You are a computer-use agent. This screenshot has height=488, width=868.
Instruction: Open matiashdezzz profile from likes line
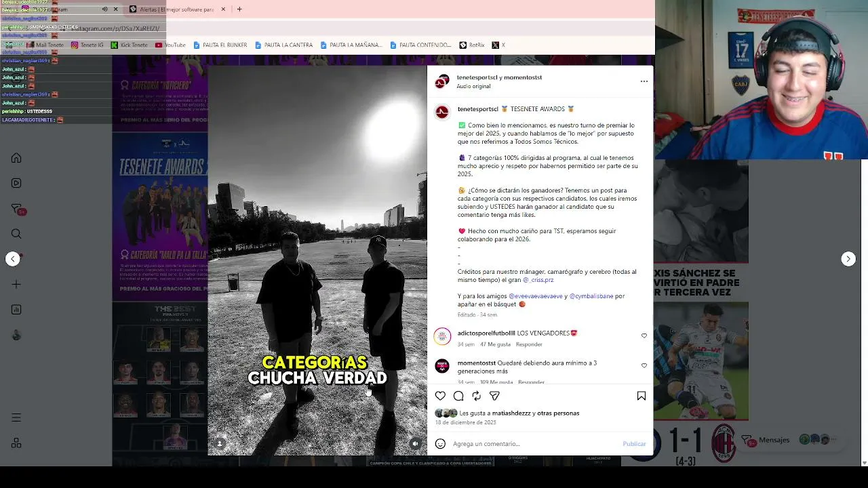click(511, 413)
